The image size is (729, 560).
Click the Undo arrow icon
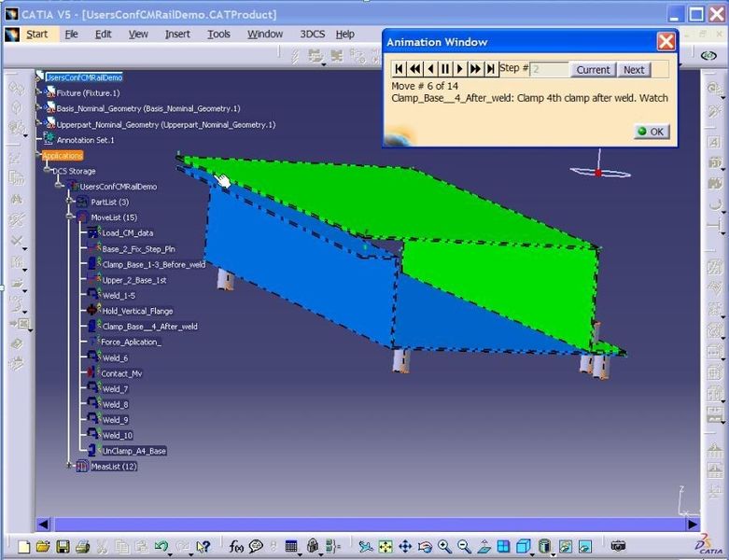tap(161, 547)
